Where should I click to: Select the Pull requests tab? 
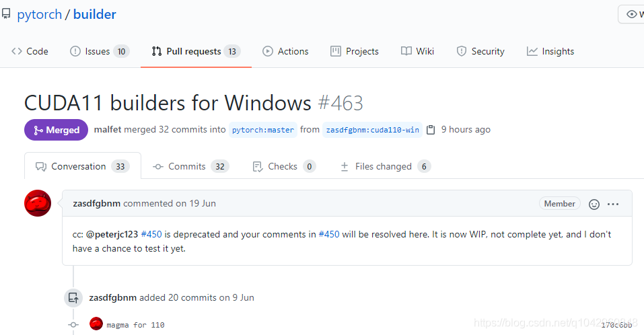point(196,51)
